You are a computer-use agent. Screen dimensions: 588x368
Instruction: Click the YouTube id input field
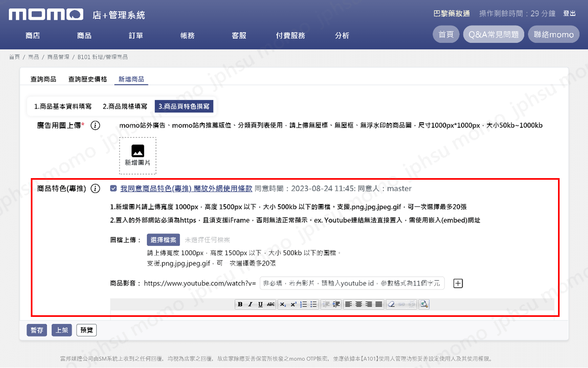click(352, 283)
